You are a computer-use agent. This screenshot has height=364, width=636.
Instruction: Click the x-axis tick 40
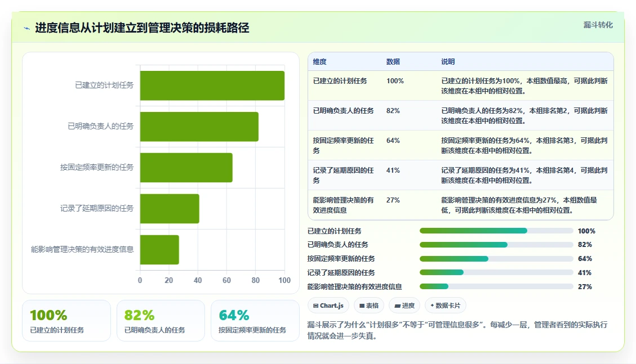click(198, 280)
